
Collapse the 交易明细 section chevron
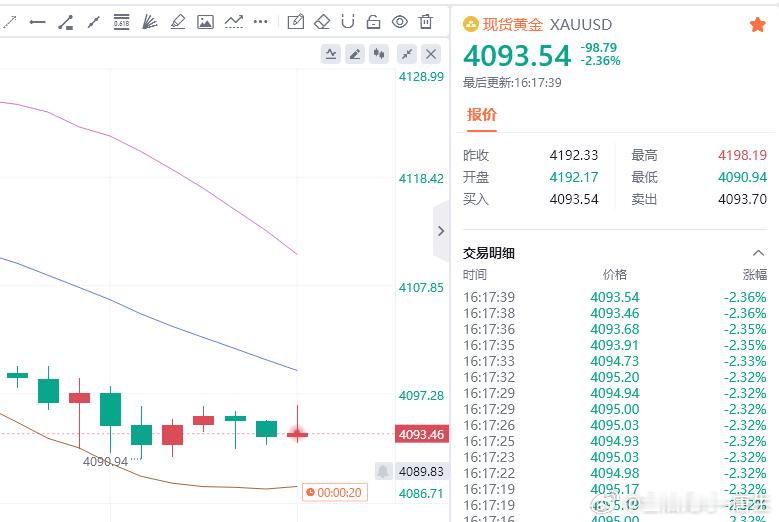pyautogui.click(x=758, y=253)
